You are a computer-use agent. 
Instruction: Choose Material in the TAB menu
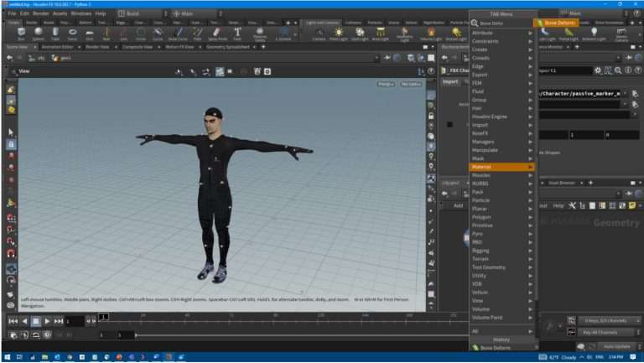click(502, 167)
